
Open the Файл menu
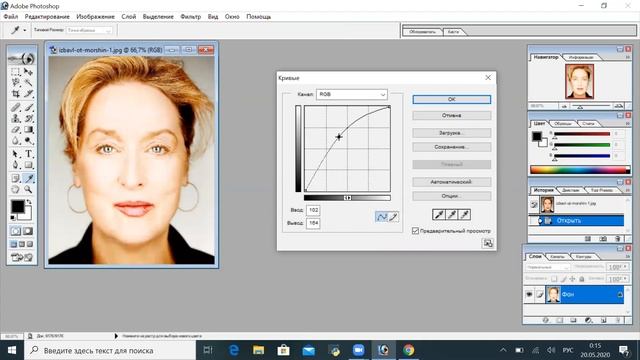[x=11, y=17]
